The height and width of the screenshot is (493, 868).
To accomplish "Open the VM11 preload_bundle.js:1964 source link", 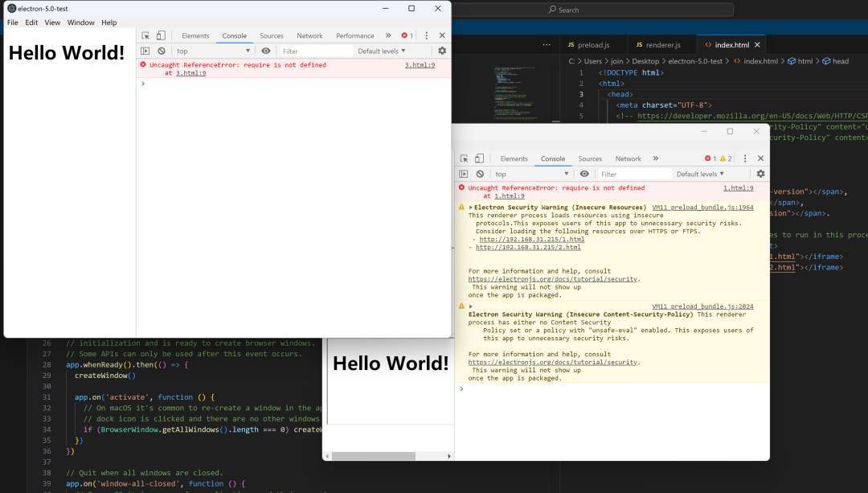I will [702, 207].
